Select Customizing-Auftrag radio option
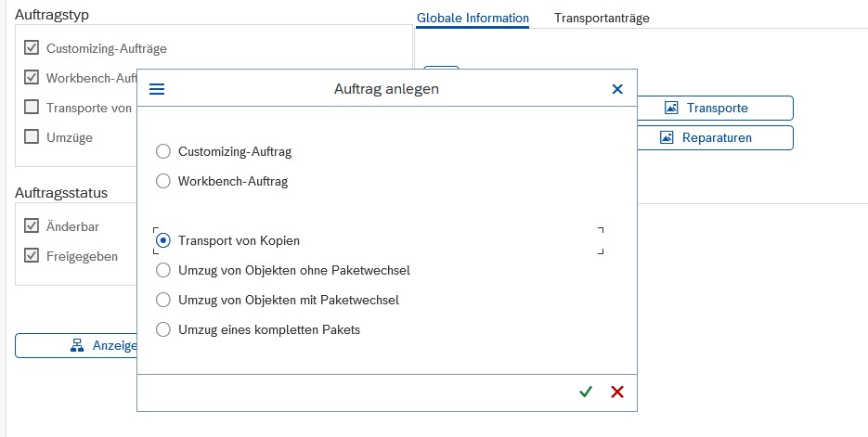This screenshot has height=437, width=868. [x=163, y=151]
